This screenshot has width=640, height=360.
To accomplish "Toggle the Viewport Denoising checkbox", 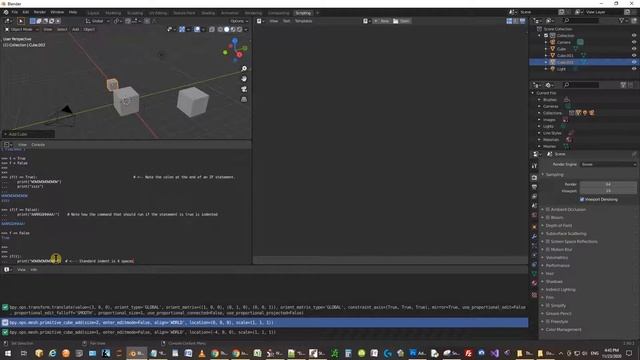I will click(x=582, y=199).
